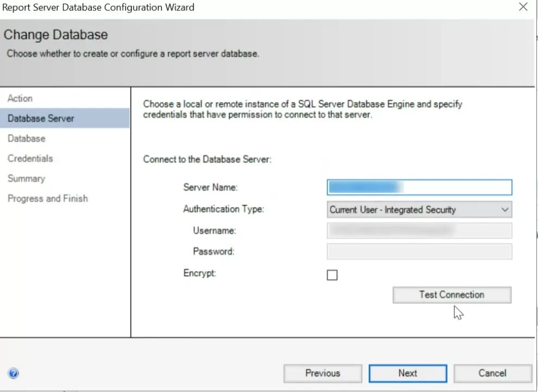
Task: Cancel the database configuration wizard
Action: 492,373
